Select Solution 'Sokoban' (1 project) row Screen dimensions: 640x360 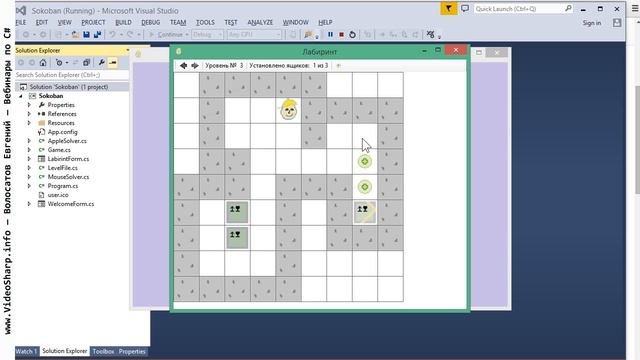coord(72,87)
